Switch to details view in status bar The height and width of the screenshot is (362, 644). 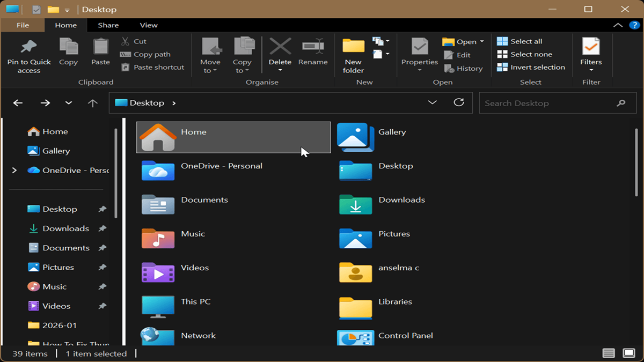pyautogui.click(x=609, y=353)
